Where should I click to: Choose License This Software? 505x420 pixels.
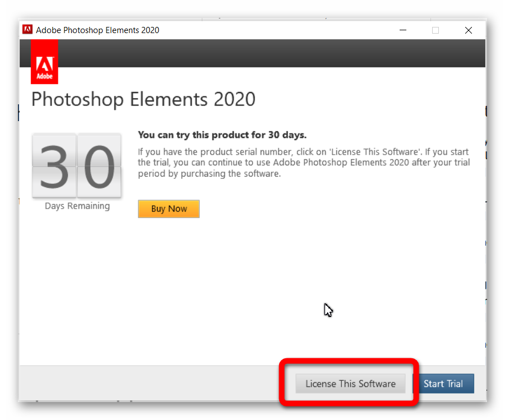tap(350, 384)
